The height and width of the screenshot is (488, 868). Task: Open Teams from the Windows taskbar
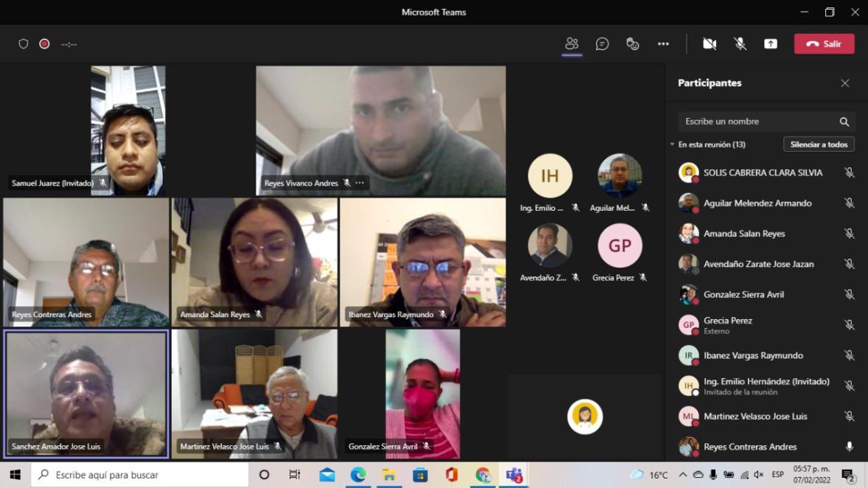click(514, 475)
